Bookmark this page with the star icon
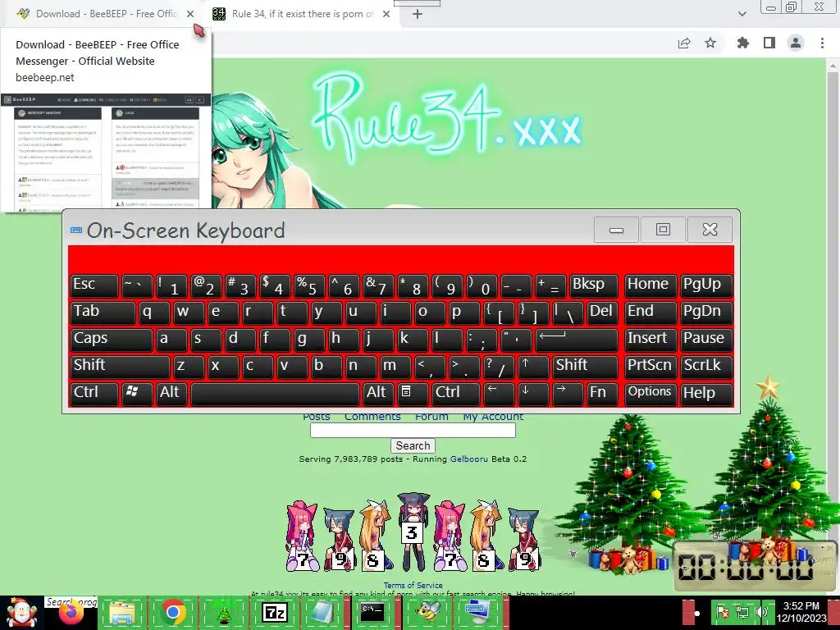This screenshot has height=630, width=840. point(710,43)
